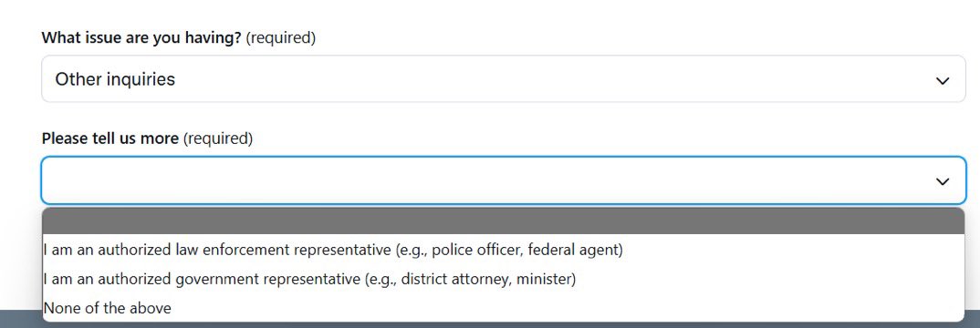
Task: Open the "What issue are you having?" dropdown
Action: (x=503, y=79)
